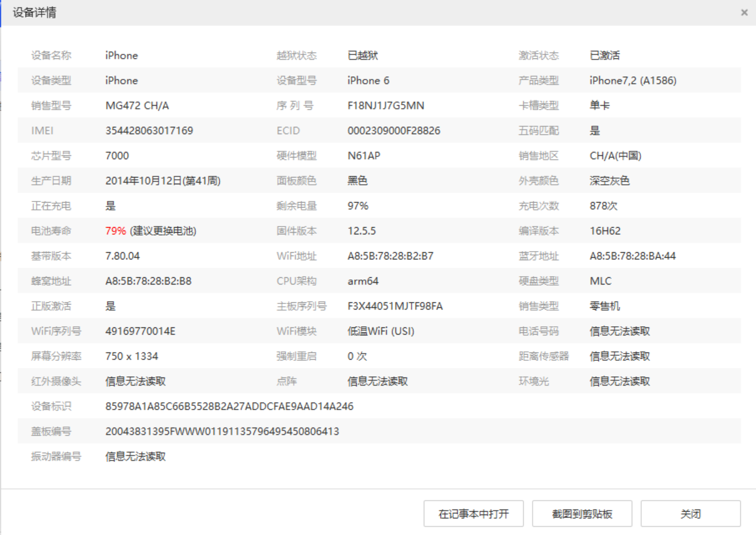
Task: Click the 主板序列号 label
Action: click(x=302, y=306)
